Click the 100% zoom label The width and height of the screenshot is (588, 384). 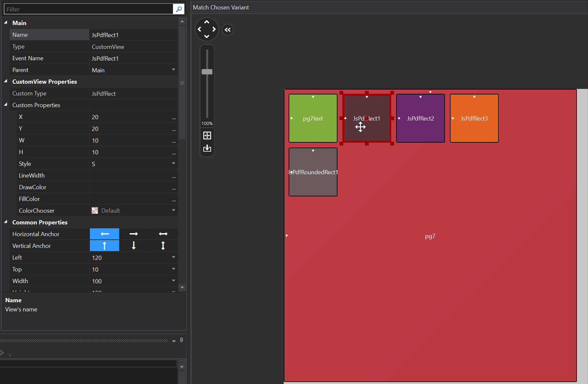[207, 123]
